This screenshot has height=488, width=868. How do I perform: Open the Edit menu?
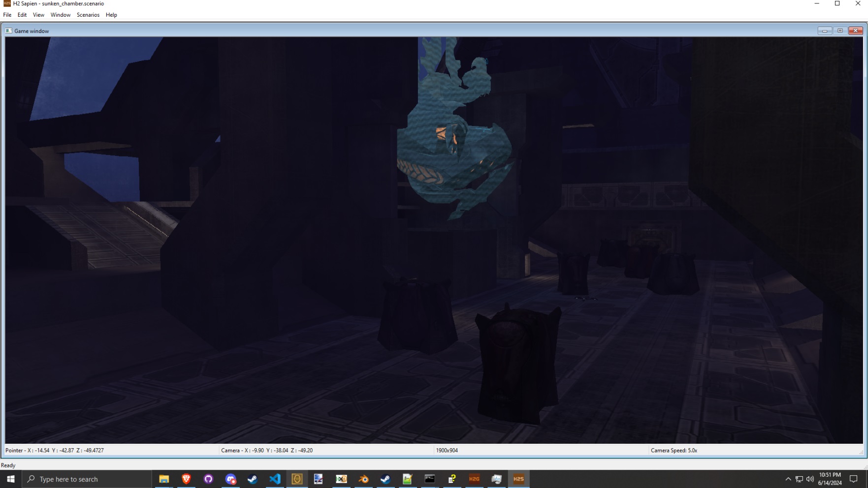(x=22, y=15)
